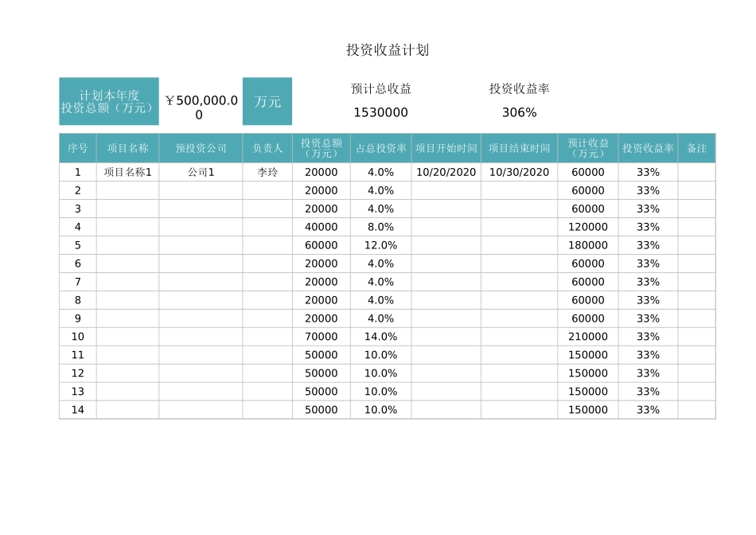Select the cell 李玲
Image resolution: width=756 pixels, height=535 pixels.
267,172
